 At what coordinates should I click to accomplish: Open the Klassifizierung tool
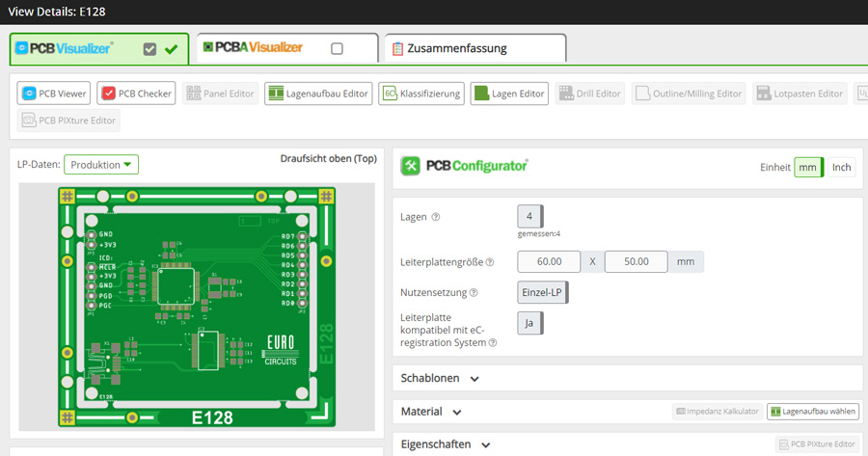[420, 94]
